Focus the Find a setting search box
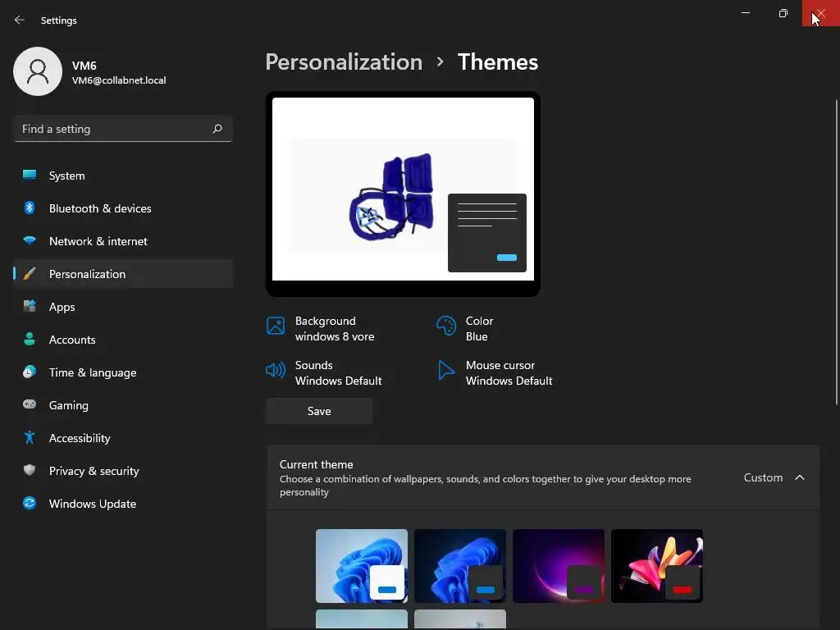Viewport: 840px width, 630px height. click(123, 129)
